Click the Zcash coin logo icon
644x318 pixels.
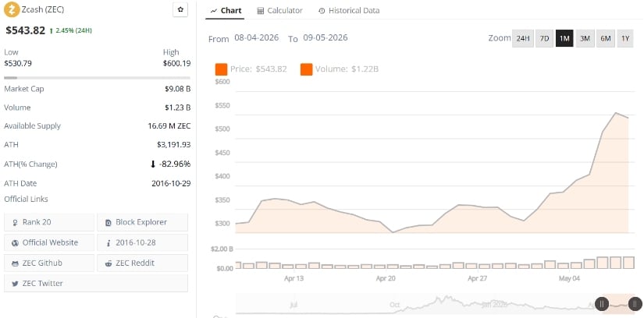[x=12, y=9]
